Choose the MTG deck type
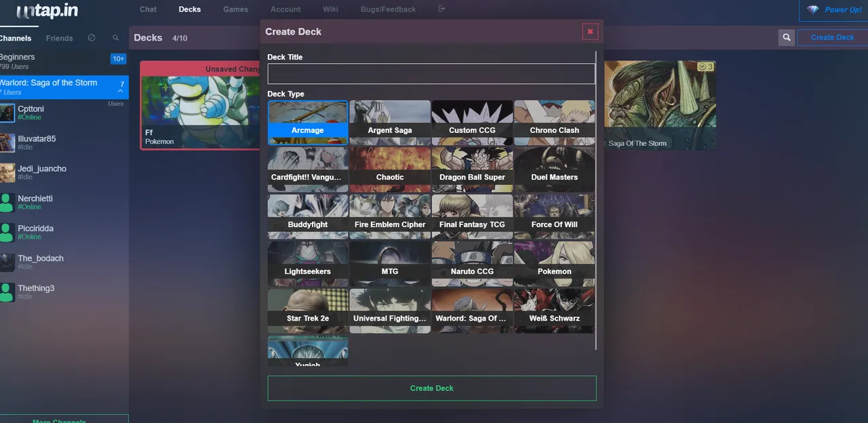This screenshot has height=423, width=868. click(x=390, y=264)
